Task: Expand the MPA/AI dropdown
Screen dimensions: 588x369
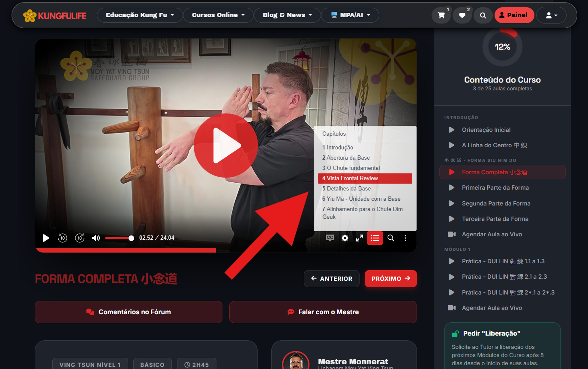Action: [350, 15]
